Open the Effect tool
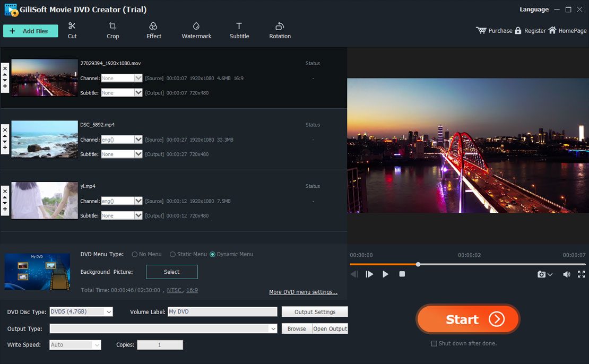589x364 pixels. [x=153, y=30]
